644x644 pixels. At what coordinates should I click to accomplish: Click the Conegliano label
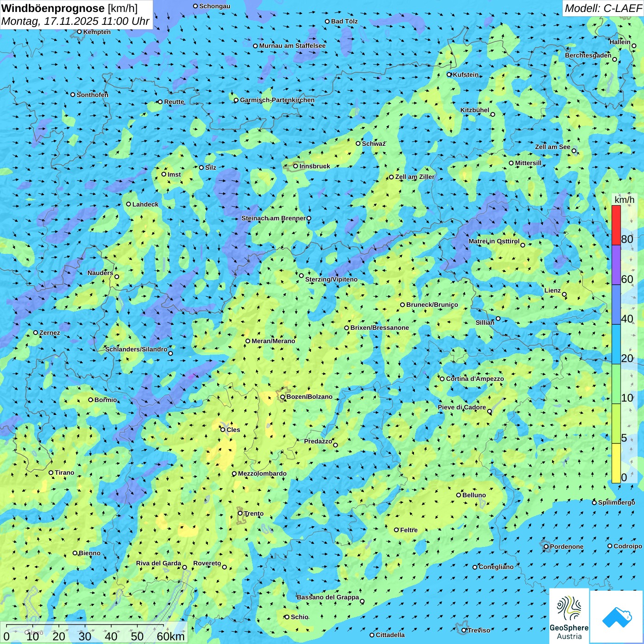pos(496,567)
